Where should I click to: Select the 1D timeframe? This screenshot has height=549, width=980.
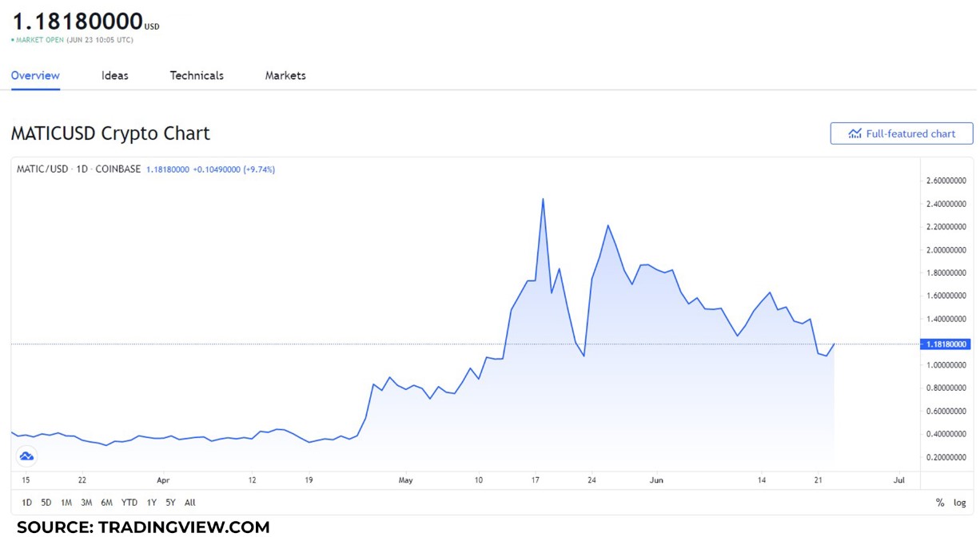point(26,502)
